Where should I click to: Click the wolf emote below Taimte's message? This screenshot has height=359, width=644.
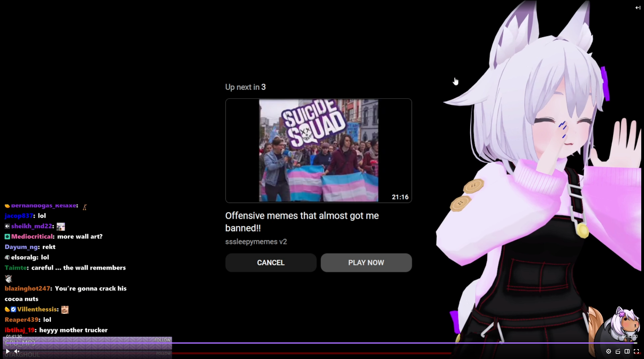(x=9, y=279)
